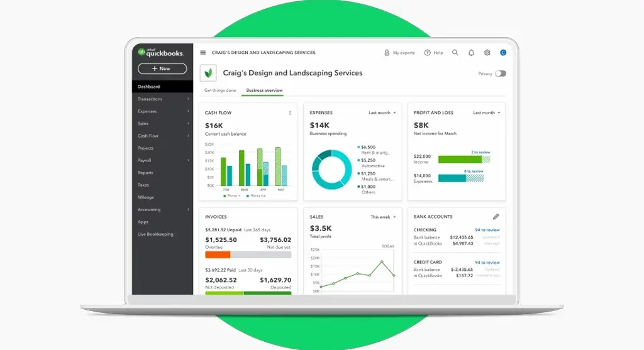Click the $14K business spending value
Screen dimensions: 644x350
point(319,125)
